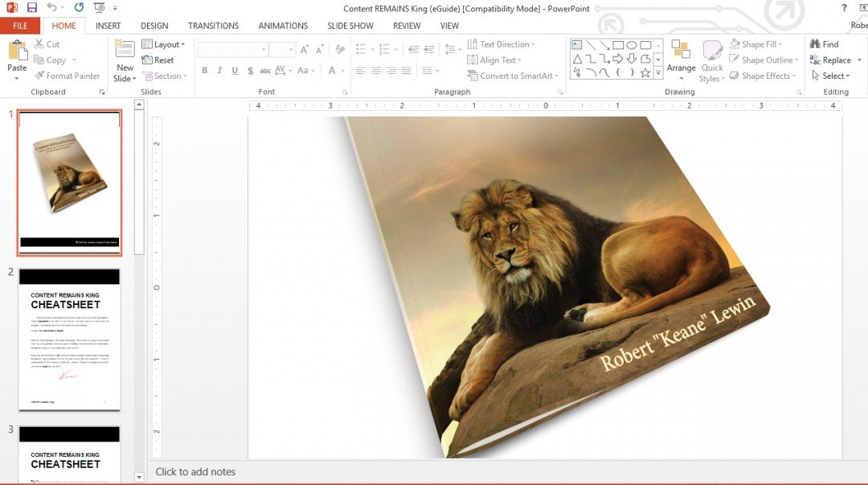Open the Section dropdown

[165, 76]
